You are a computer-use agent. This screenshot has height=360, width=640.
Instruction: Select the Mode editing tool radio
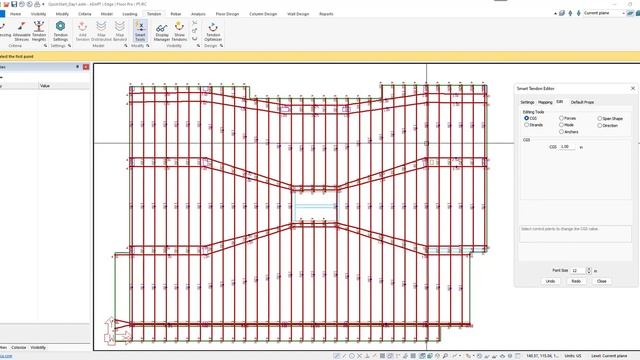coord(561,125)
